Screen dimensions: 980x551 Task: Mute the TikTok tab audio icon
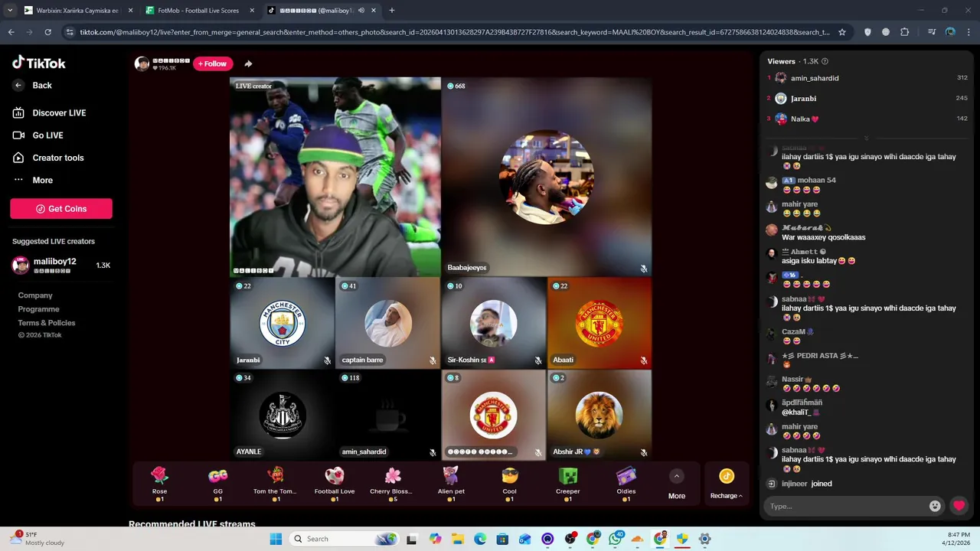pyautogui.click(x=361, y=11)
